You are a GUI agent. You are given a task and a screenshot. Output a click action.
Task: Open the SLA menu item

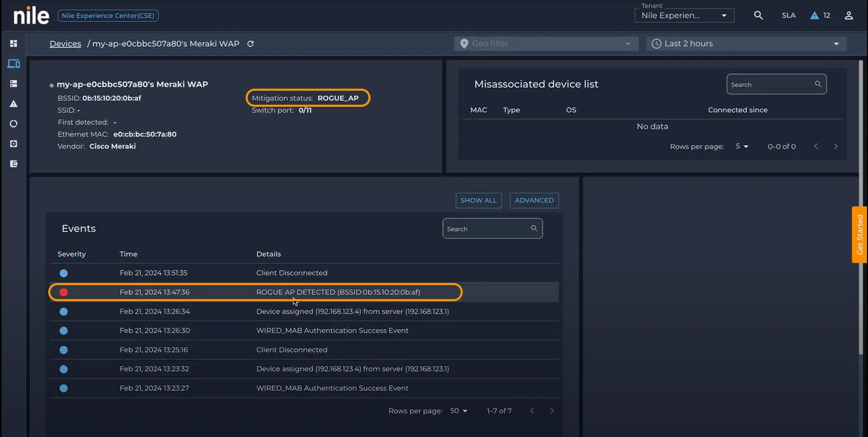click(788, 16)
